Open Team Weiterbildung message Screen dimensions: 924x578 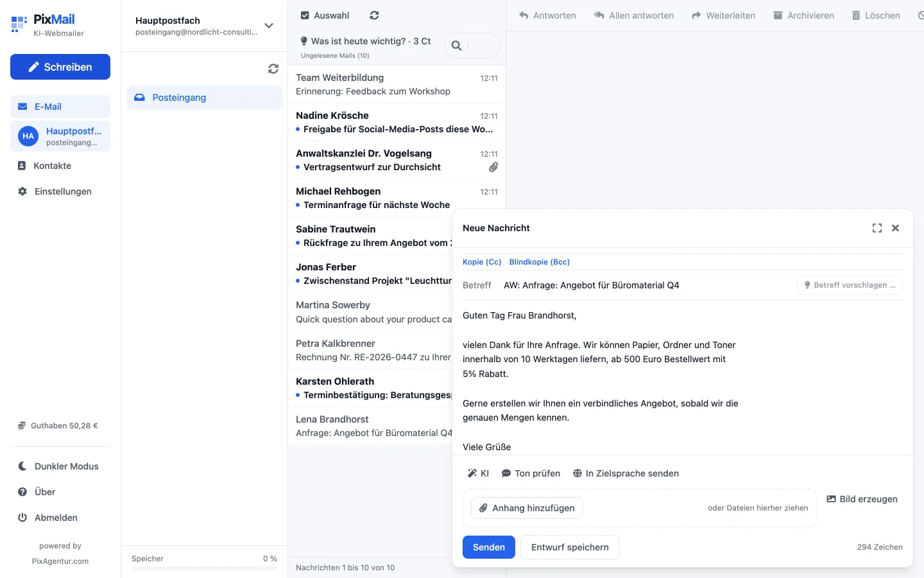coord(397,84)
